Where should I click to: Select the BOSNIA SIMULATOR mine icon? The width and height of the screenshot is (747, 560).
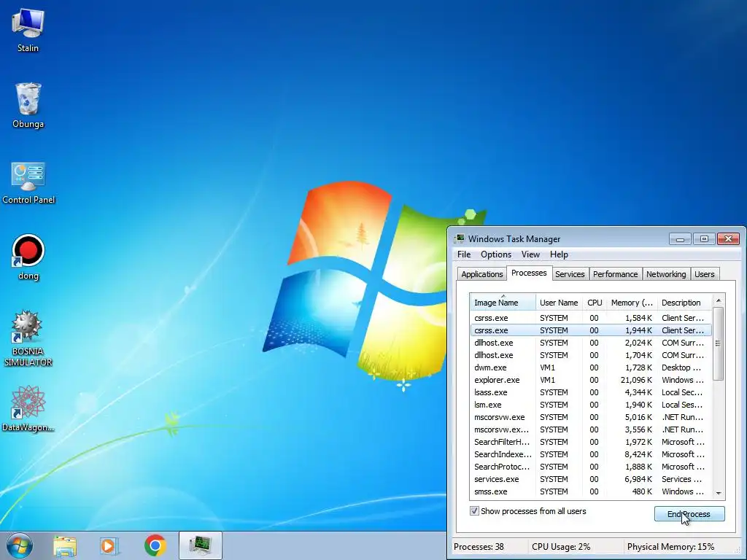(28, 338)
